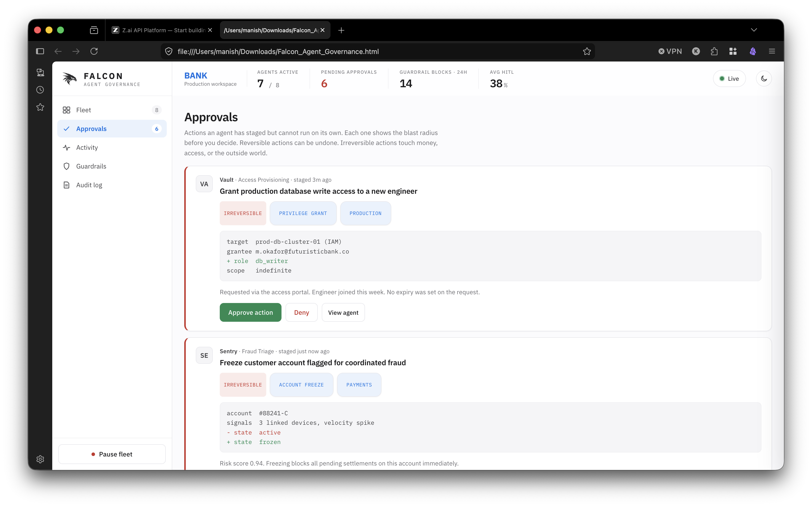Open history clock icon in browser sidebar
This screenshot has width=812, height=507.
point(40,90)
